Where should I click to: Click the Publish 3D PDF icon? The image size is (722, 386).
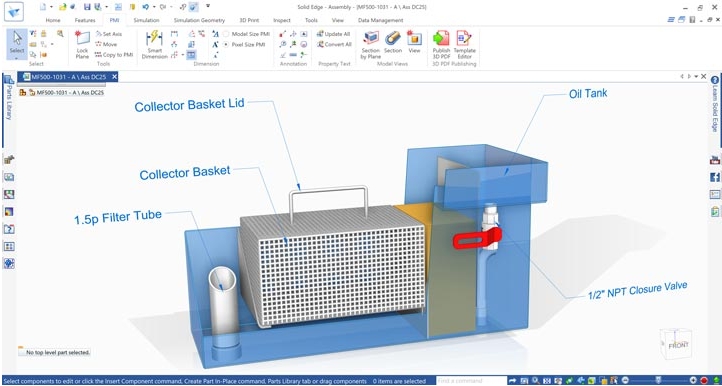441,45
